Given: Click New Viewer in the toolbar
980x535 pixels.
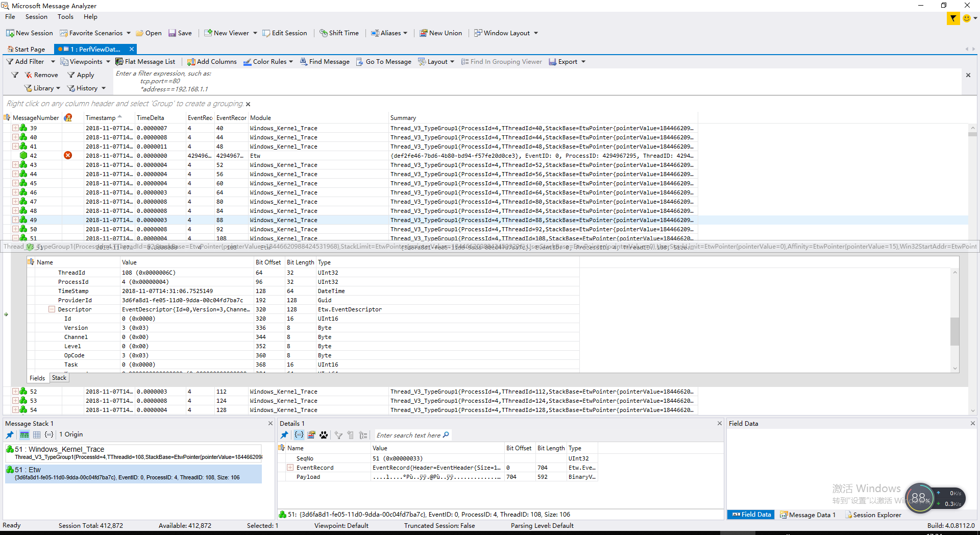Looking at the screenshot, I should [227, 33].
